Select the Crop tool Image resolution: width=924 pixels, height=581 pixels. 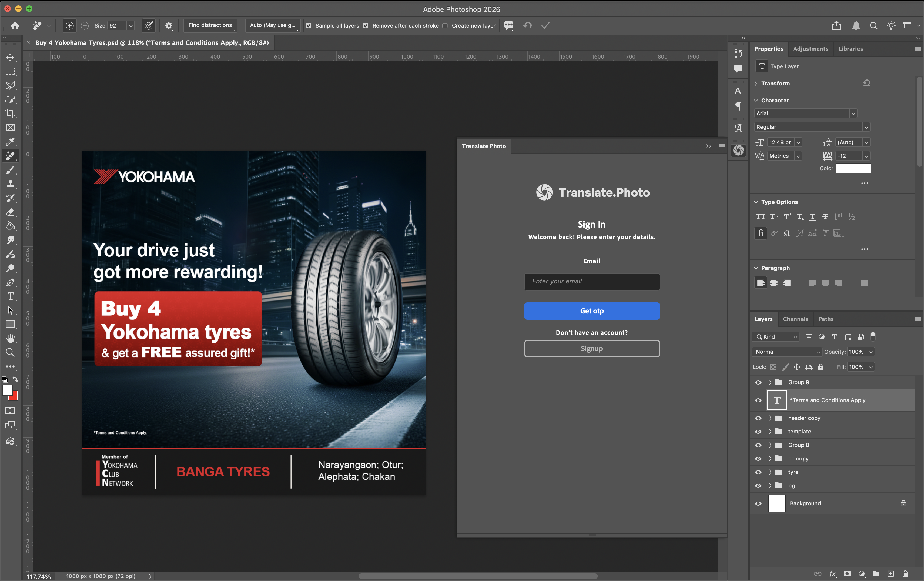(x=10, y=113)
